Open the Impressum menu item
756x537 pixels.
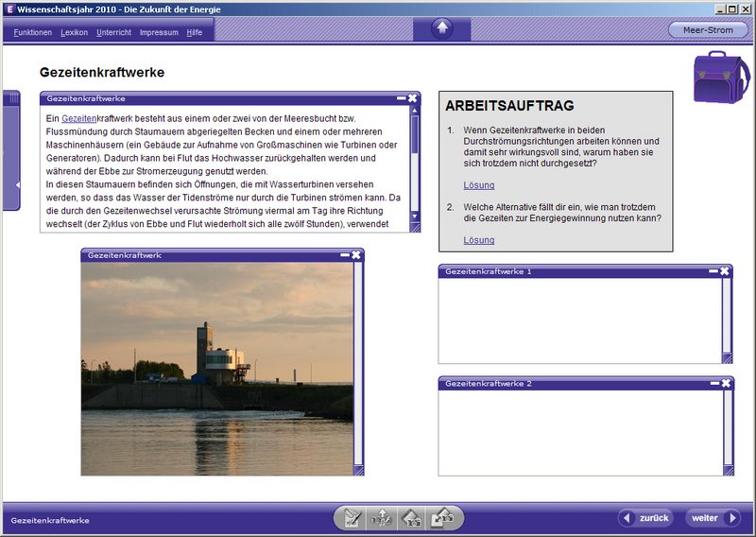159,32
